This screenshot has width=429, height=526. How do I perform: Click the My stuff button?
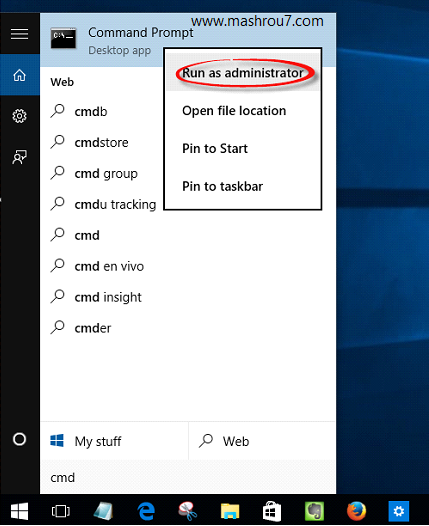[x=114, y=441]
